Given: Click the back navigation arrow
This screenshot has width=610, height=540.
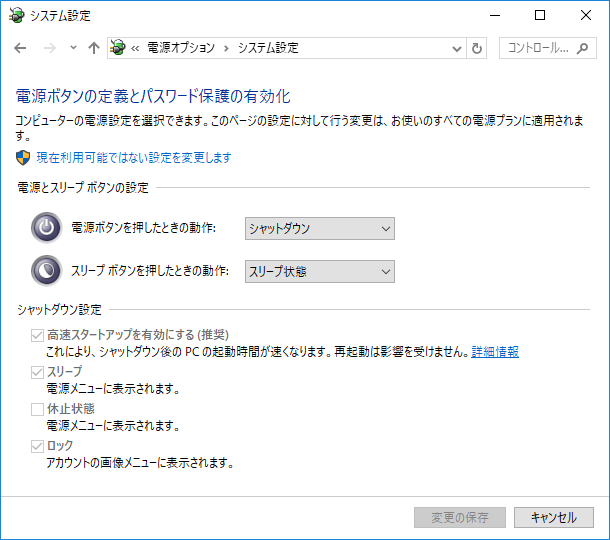Looking at the screenshot, I should click(20, 48).
